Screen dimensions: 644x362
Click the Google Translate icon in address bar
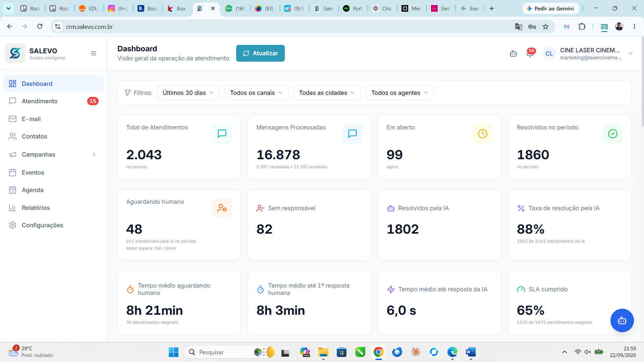[x=519, y=26]
